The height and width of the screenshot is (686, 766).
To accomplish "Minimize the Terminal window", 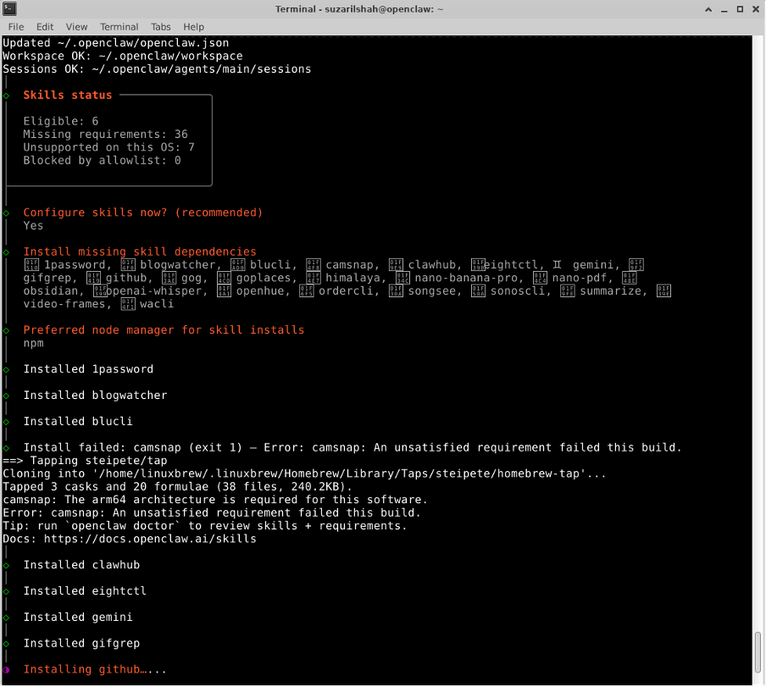I will 724,9.
